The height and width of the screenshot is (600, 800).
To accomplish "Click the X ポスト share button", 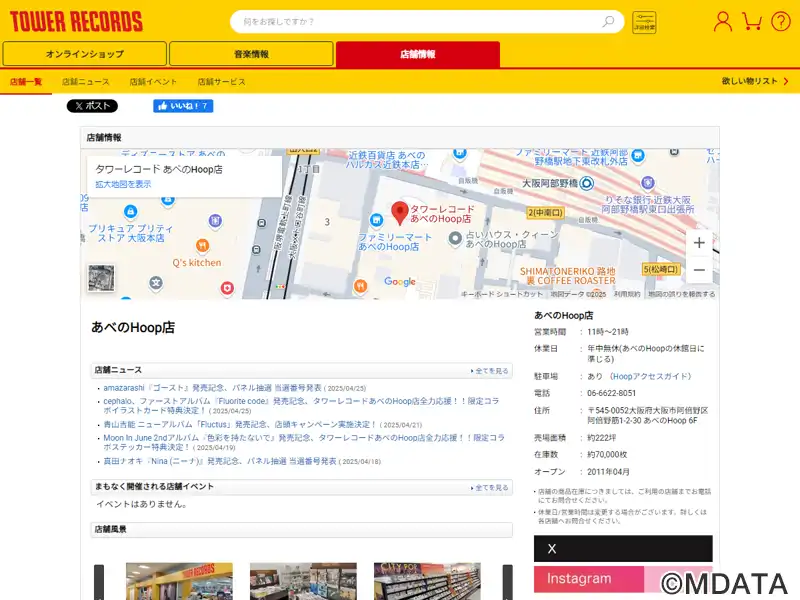I will (92, 106).
